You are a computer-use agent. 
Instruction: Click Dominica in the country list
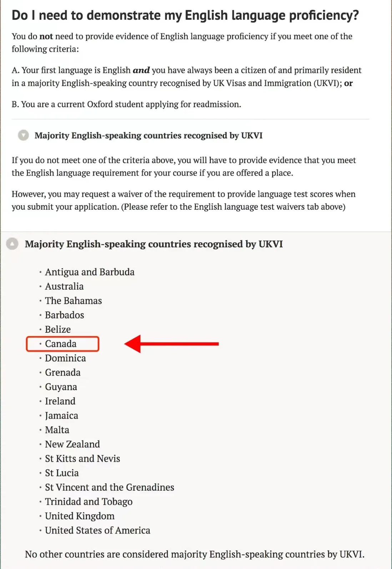click(x=65, y=358)
